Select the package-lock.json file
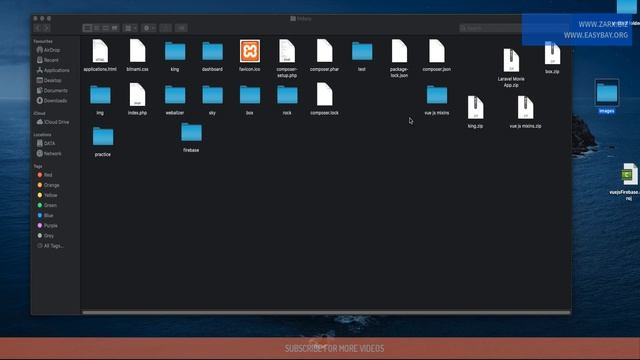The width and height of the screenshot is (640, 360). (399, 58)
